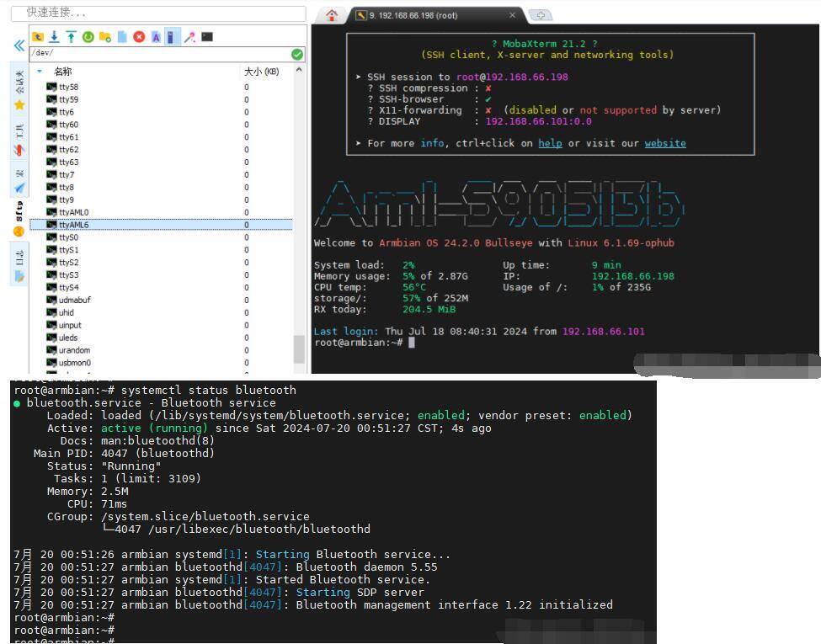The image size is (821, 644).
Task: Select the ttyS0 file row
Action: [162, 237]
